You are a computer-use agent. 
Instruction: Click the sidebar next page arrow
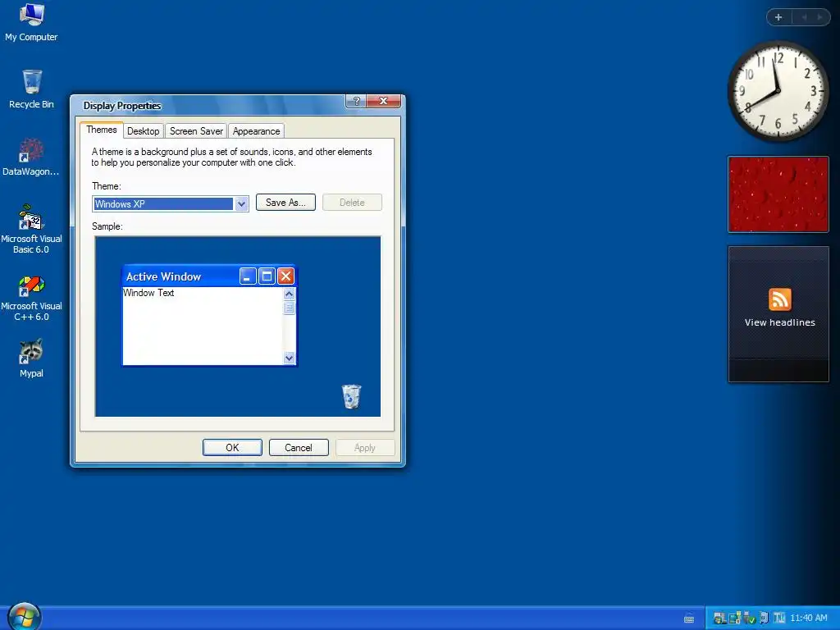pyautogui.click(x=819, y=17)
